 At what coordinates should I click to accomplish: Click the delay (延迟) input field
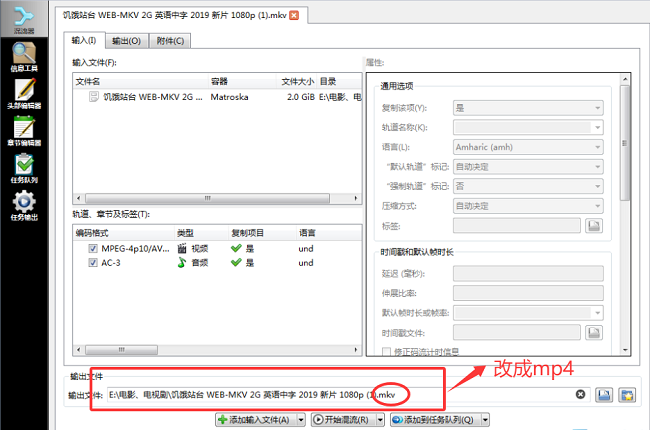pos(528,273)
